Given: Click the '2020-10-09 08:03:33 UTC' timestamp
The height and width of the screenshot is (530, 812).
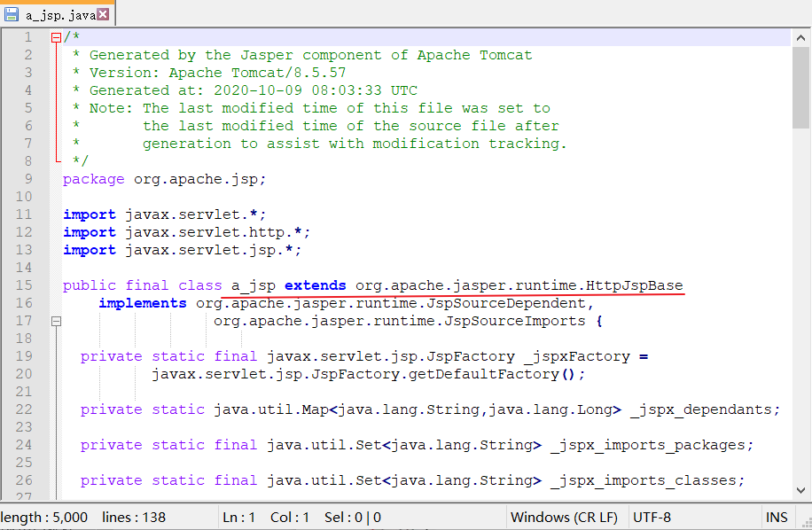Looking at the screenshot, I should click(316, 90).
